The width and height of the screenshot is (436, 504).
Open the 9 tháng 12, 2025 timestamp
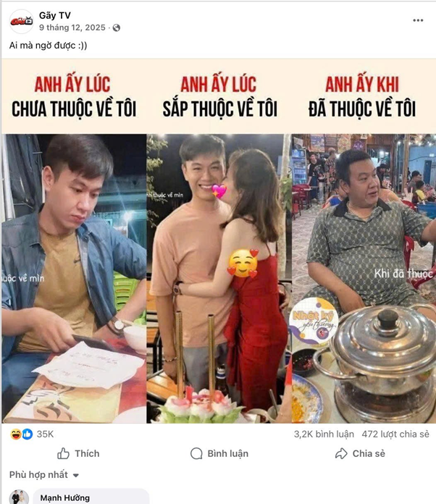(72, 28)
